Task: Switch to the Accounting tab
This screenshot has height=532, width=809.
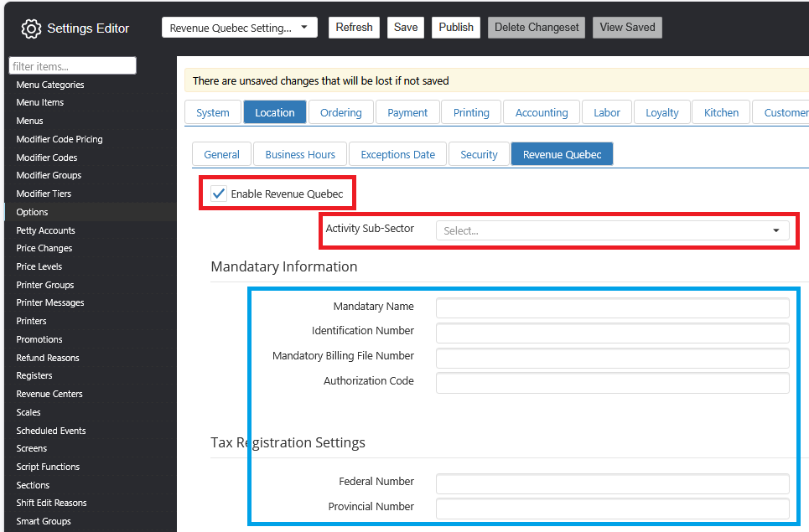Action: (542, 112)
